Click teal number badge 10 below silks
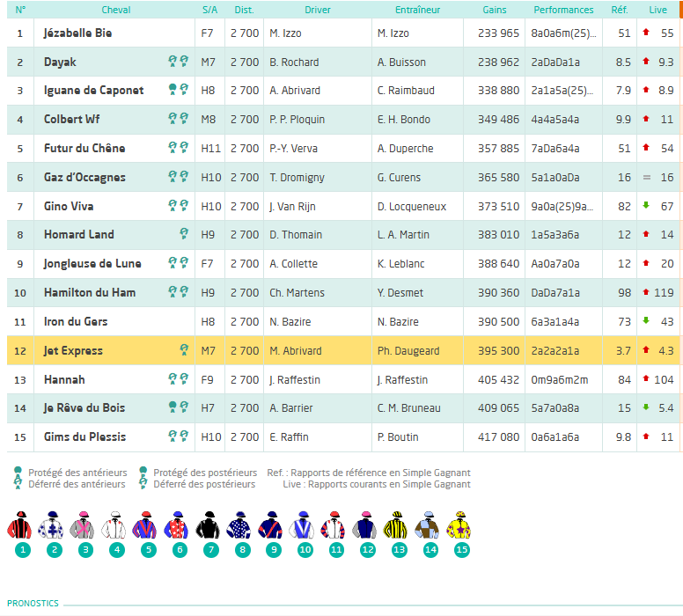 tap(305, 550)
